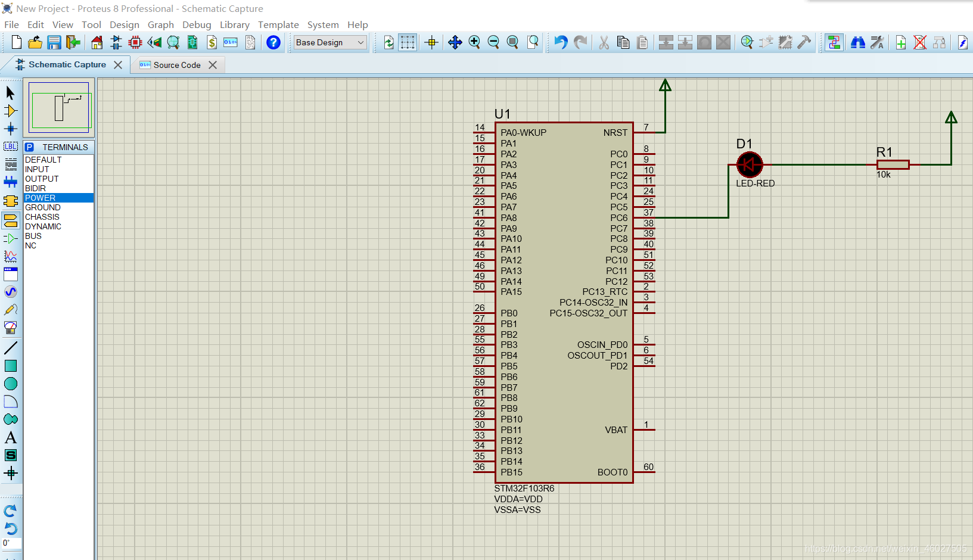
Task: Open the Template menu
Action: click(x=278, y=24)
